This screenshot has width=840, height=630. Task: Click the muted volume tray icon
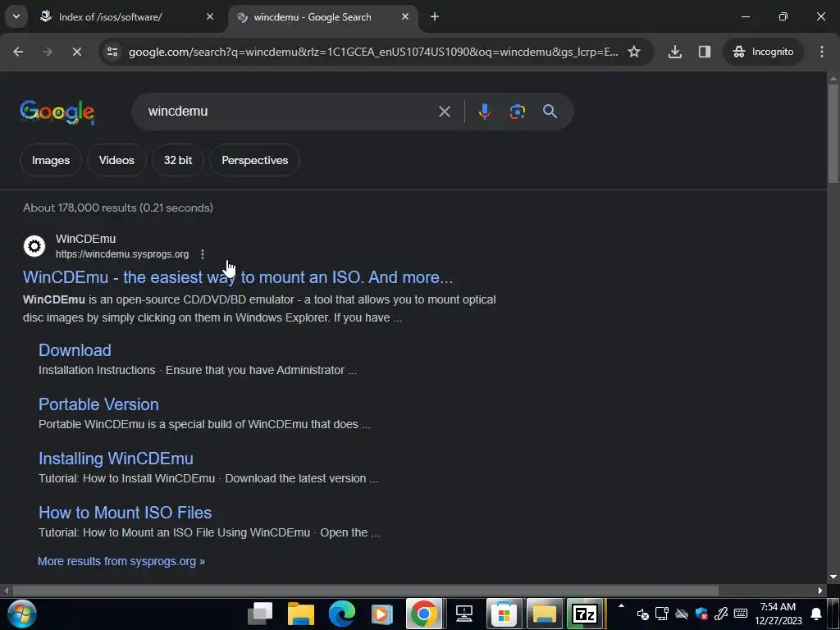[x=642, y=614]
